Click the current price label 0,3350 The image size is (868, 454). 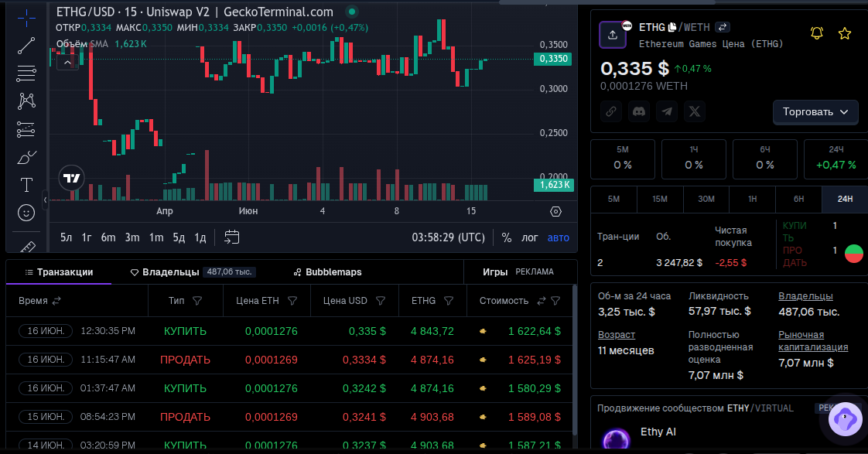pos(552,59)
